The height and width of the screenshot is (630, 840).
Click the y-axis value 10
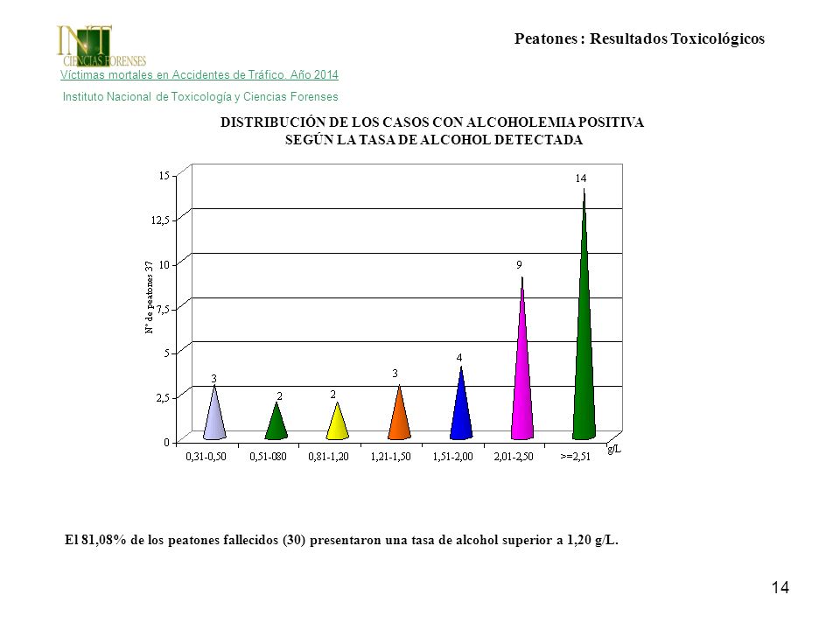(164, 264)
